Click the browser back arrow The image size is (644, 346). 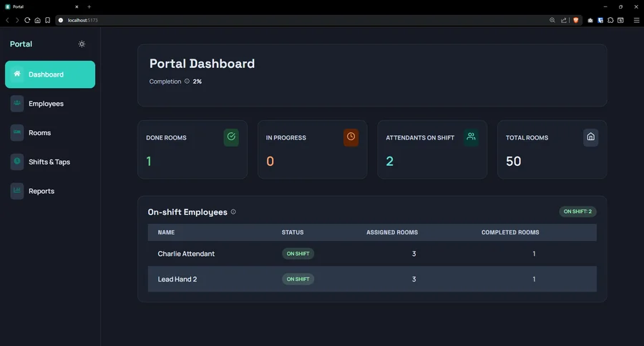pos(7,20)
